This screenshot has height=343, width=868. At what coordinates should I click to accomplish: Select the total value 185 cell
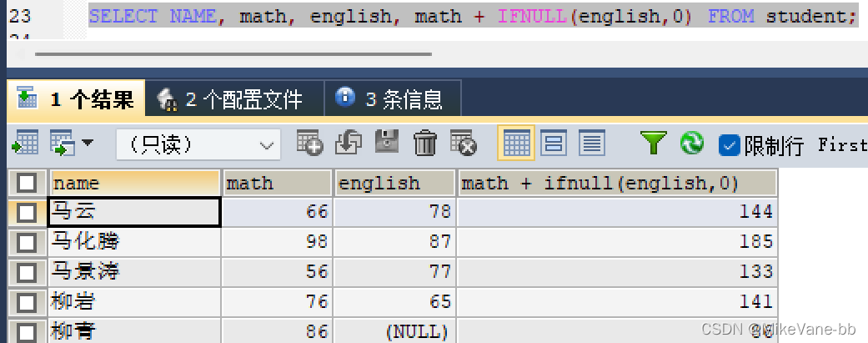617,242
